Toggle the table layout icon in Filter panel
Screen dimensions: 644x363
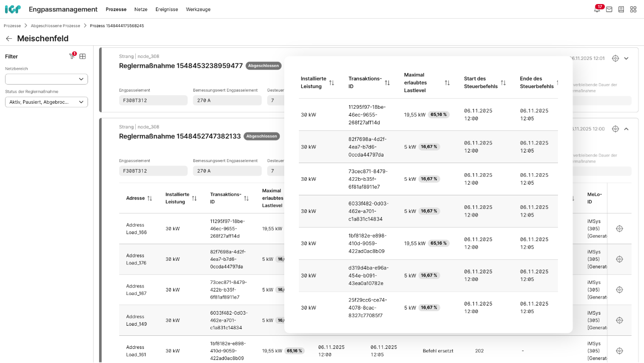(83, 56)
